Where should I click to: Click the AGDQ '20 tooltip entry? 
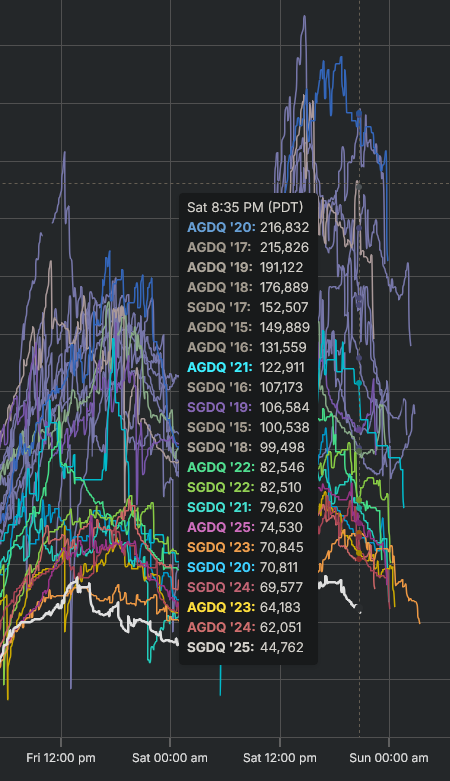coord(248,227)
